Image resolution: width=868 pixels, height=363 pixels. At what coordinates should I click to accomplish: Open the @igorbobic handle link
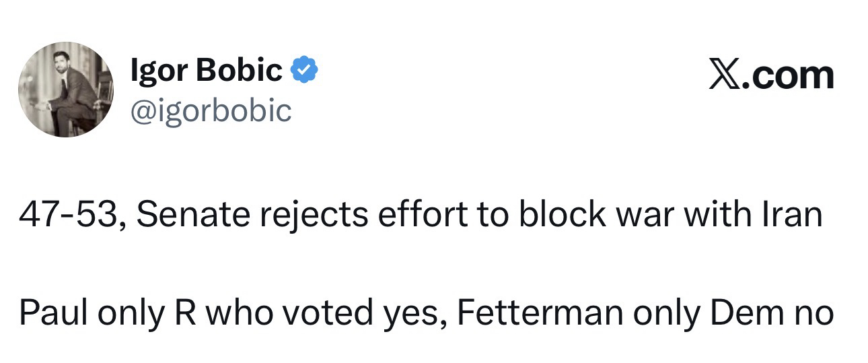[x=211, y=110]
